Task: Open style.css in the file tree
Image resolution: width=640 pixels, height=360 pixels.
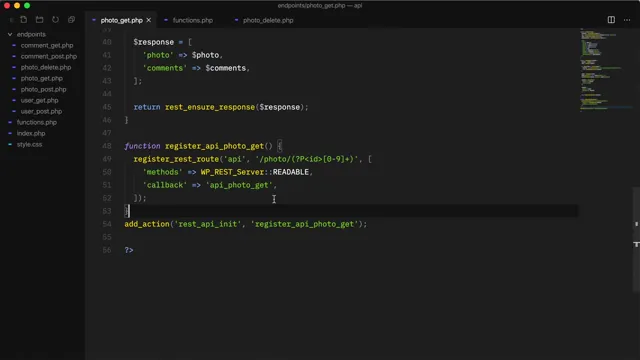Action: click(x=29, y=144)
